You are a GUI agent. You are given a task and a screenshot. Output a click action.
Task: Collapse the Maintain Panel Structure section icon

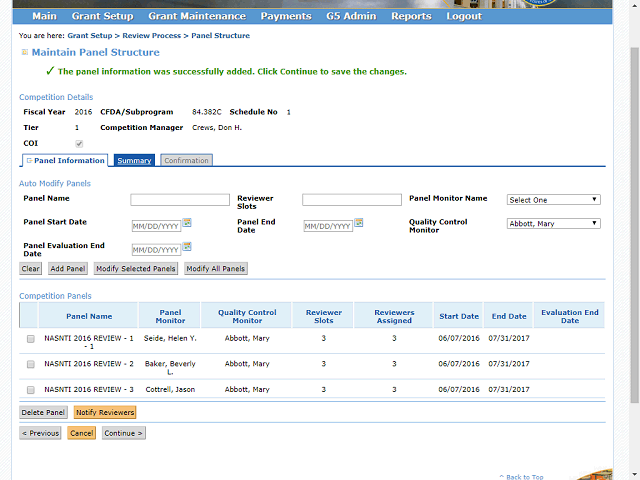pos(25,52)
